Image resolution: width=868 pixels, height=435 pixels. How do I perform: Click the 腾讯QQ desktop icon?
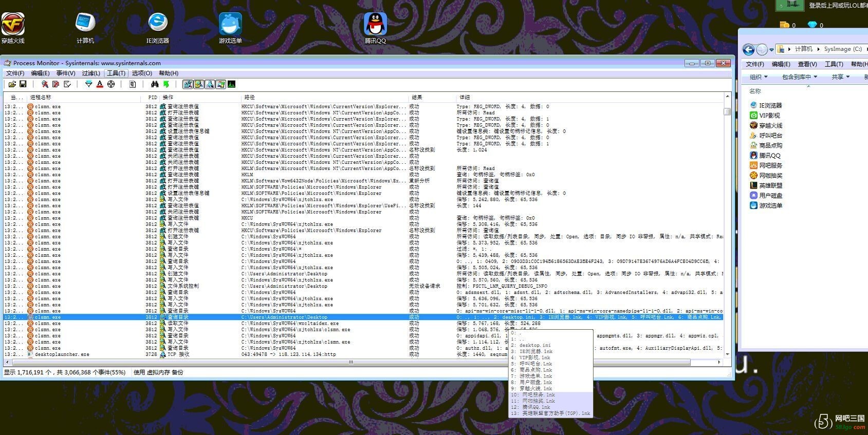pyautogui.click(x=375, y=28)
